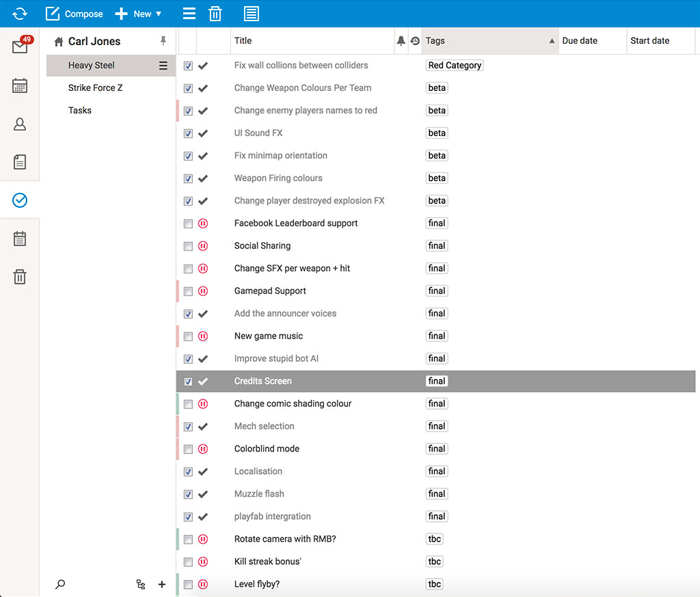The width and height of the screenshot is (700, 597).
Task: Click completed checkmark icon for Localisation
Action: [202, 472]
